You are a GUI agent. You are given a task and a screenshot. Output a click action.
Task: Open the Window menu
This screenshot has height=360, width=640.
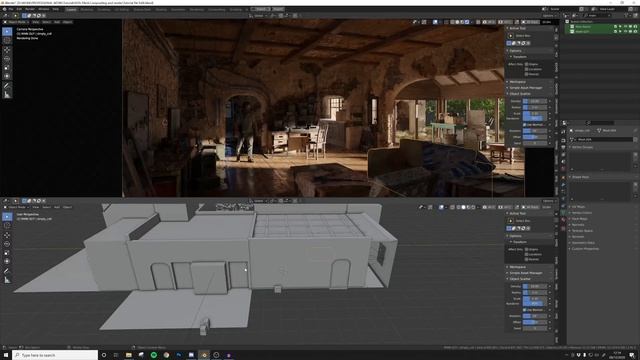(43, 9)
